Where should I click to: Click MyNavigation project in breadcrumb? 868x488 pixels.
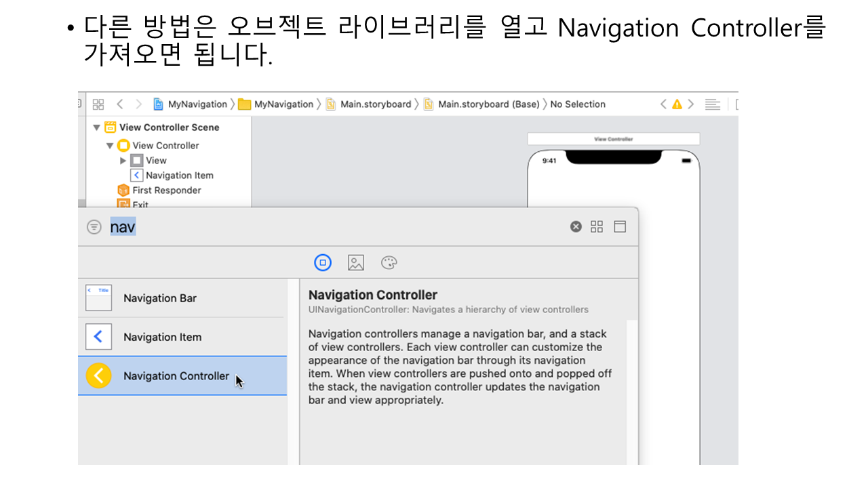tap(197, 104)
